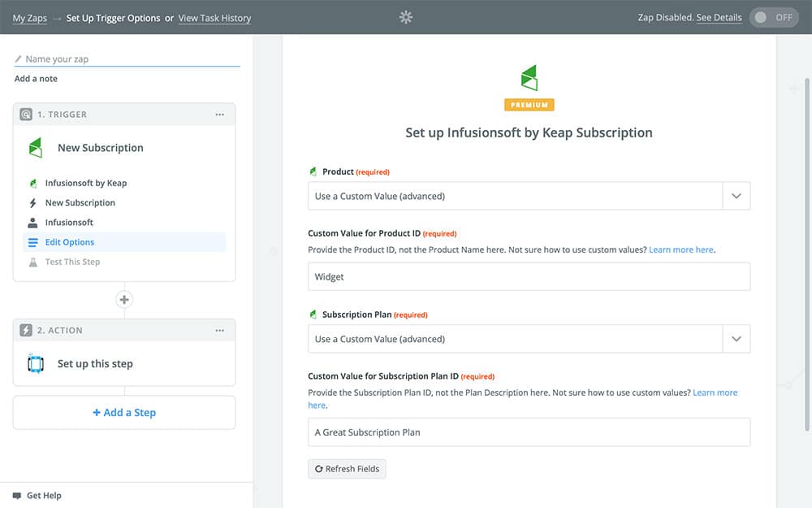The width and height of the screenshot is (812, 508).
Task: Click the Name your zap field
Action: tap(130, 59)
